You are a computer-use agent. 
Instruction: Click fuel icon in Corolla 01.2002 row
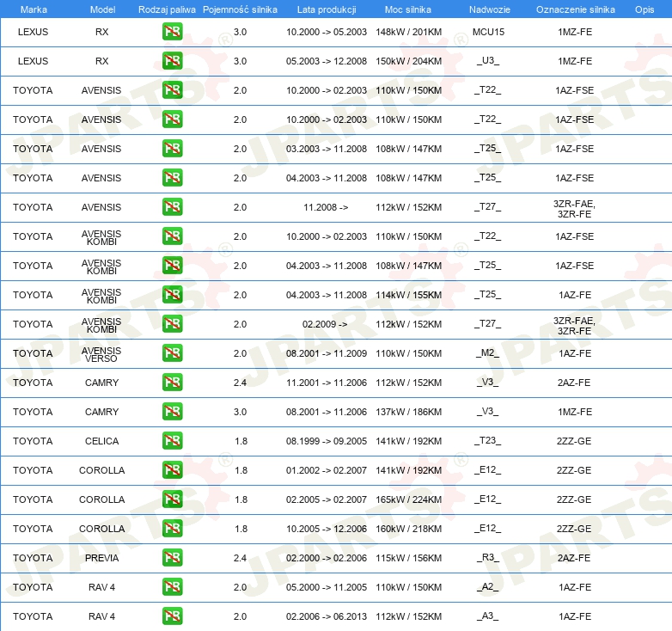pos(172,470)
